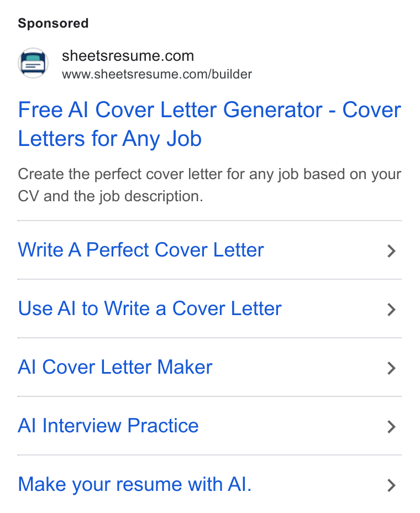Click chevron arrow beside Make your resume with AI
Image resolution: width=420 pixels, height=513 pixels.
(391, 485)
